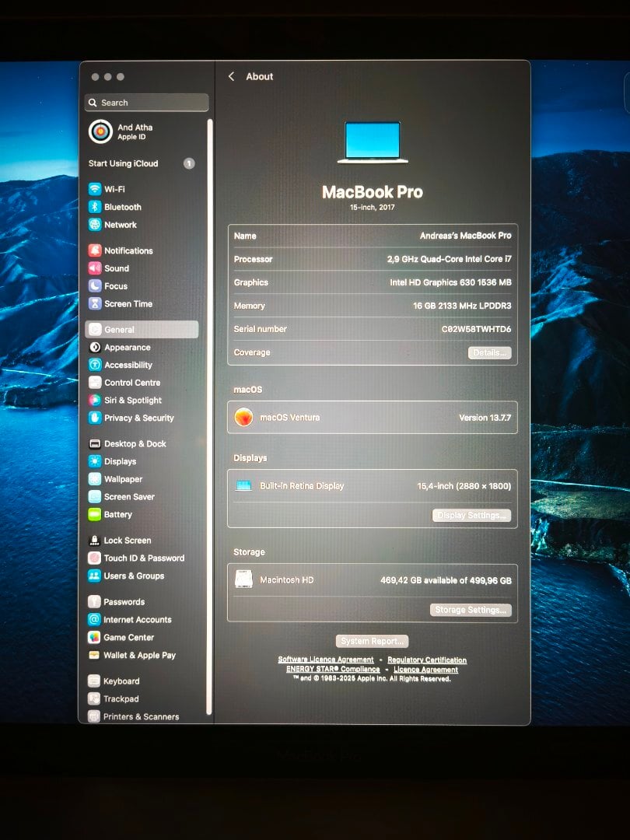Open Storage Settings button

(471, 611)
